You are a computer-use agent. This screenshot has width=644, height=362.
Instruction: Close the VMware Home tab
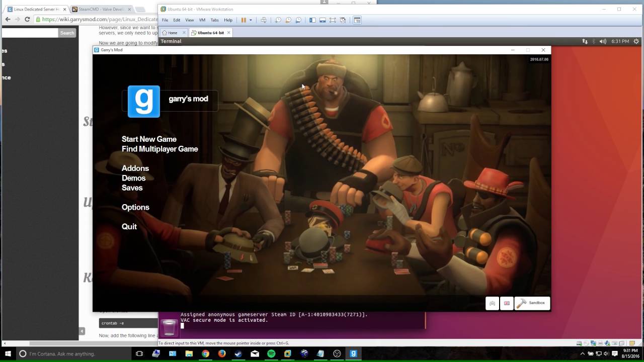184,33
